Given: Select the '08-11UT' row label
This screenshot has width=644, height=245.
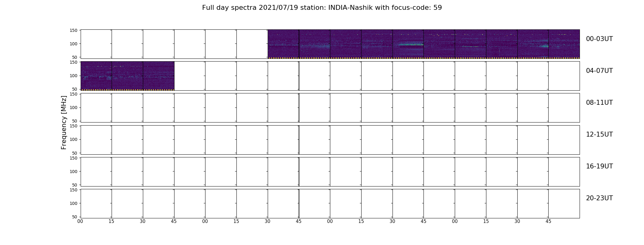Looking at the screenshot, I should pos(599,103).
